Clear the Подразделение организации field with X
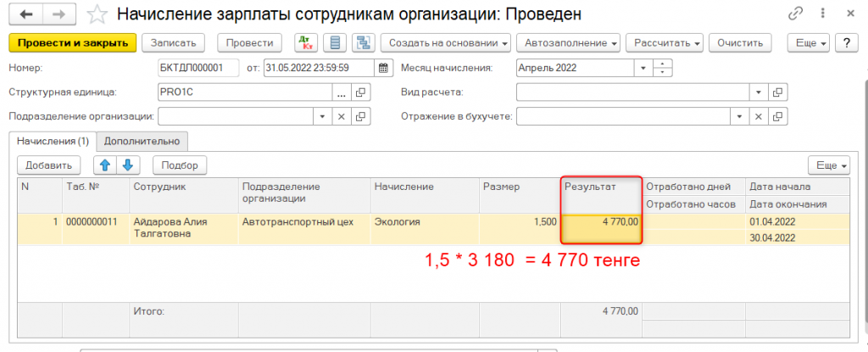Screen dimensions: 868x352 click(x=342, y=116)
